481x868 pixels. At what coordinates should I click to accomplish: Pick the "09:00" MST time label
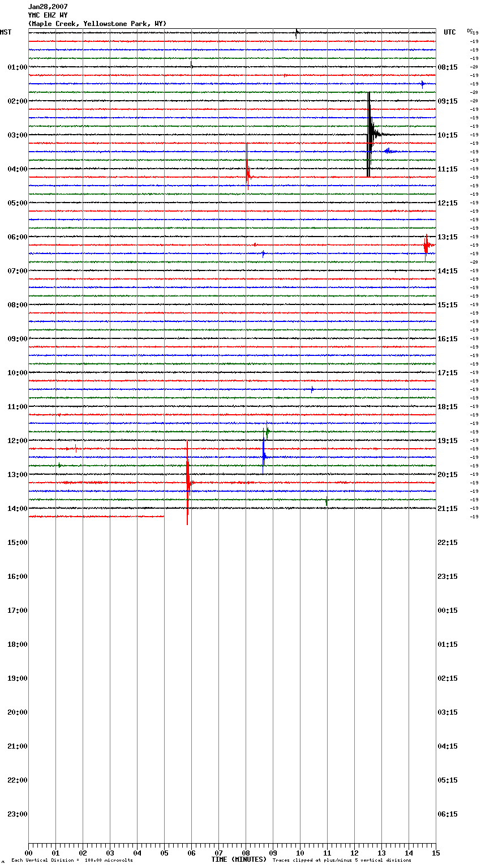(x=18, y=339)
